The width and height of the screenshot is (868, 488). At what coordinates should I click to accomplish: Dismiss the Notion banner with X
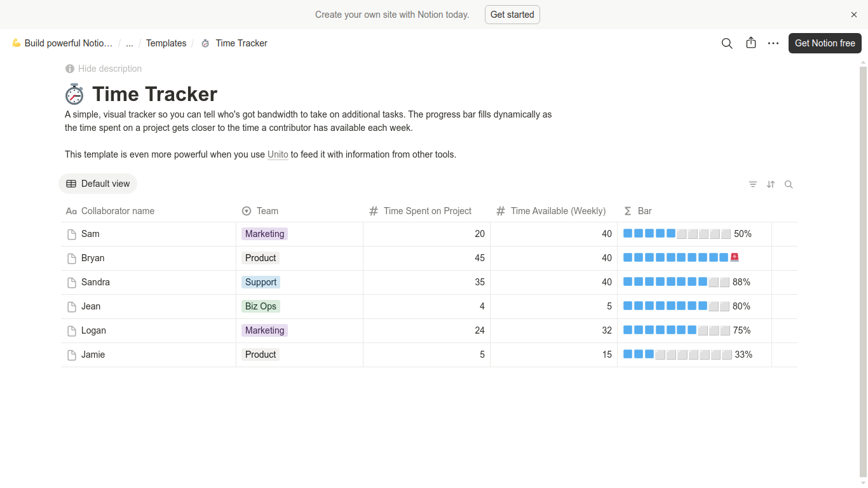[x=854, y=15]
